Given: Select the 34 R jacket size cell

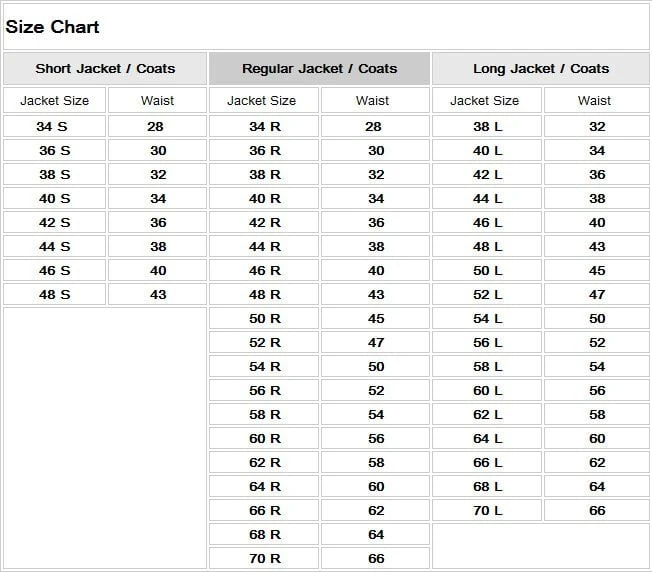Looking at the screenshot, I should click(265, 127).
